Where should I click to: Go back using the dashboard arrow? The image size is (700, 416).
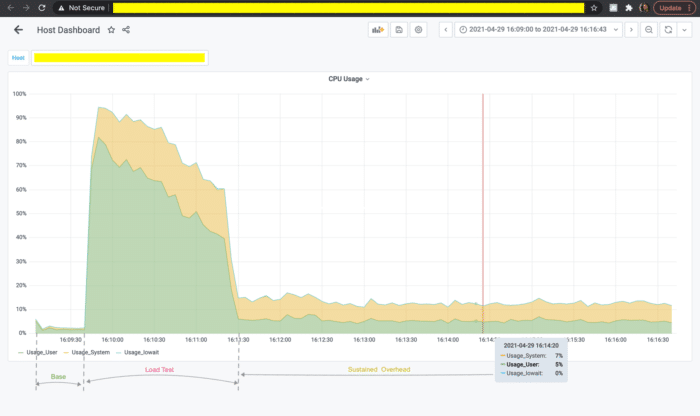[x=18, y=30]
